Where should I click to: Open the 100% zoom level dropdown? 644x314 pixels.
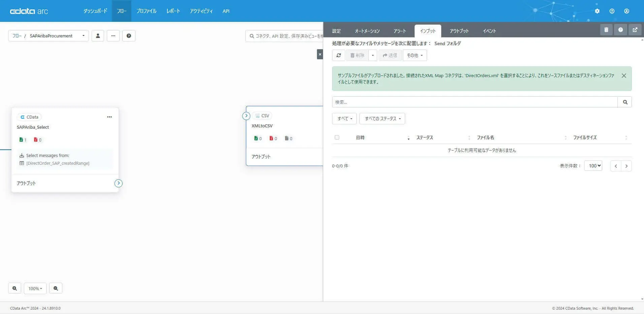[x=35, y=288]
